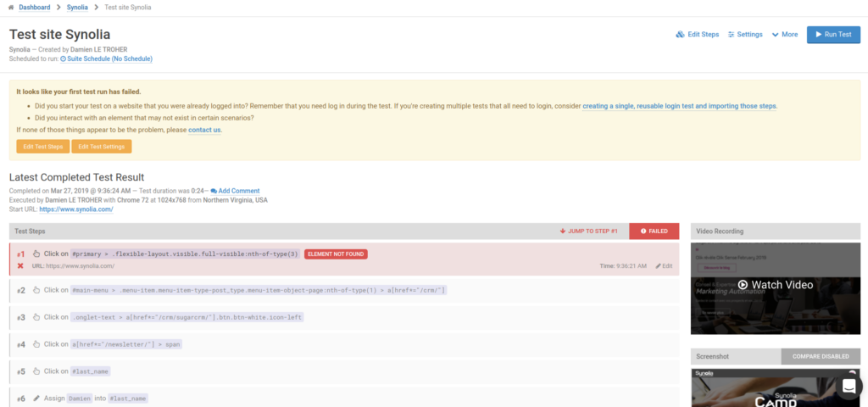Click Edit Test Settings yellow button

[102, 147]
